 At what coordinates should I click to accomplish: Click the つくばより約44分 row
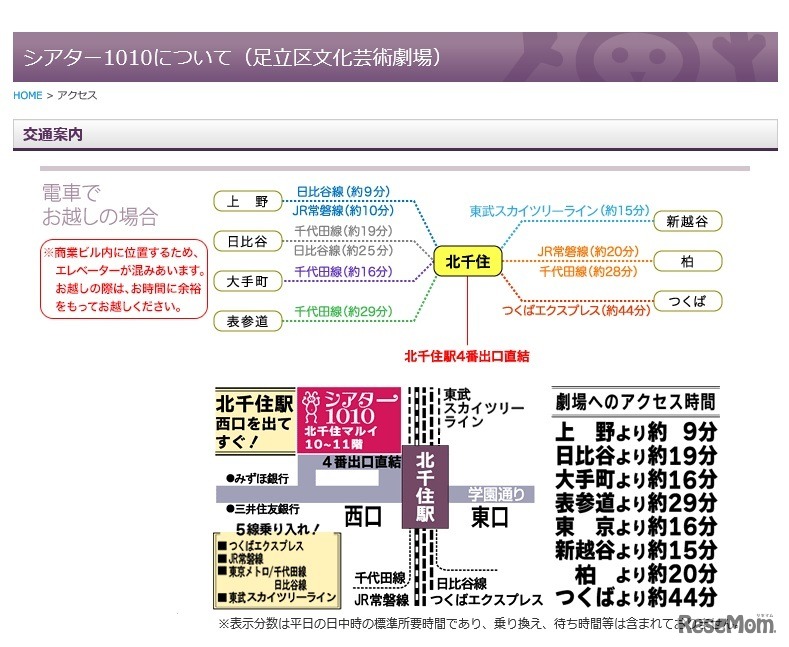coord(636,597)
